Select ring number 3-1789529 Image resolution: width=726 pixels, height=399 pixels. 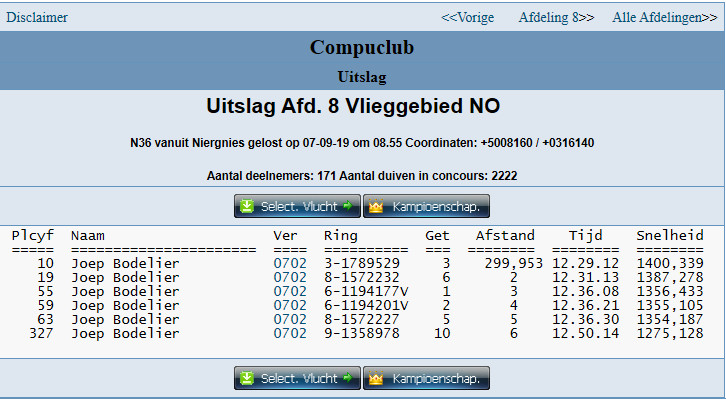[x=362, y=263]
